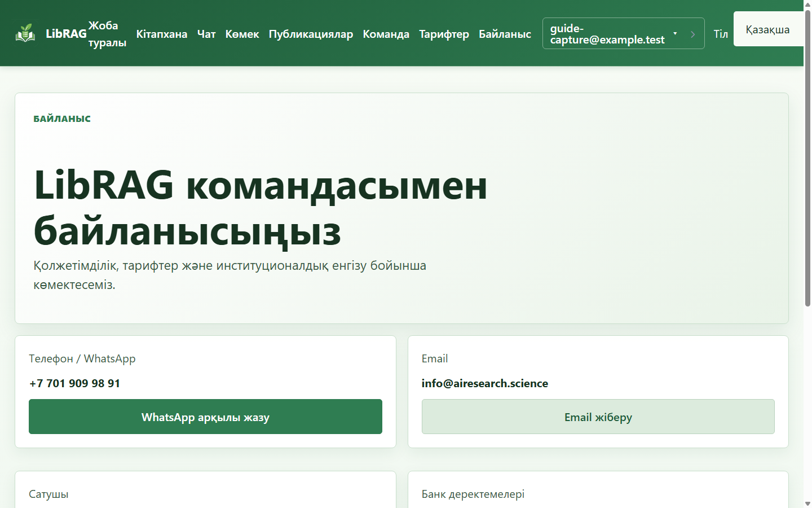Navigate to the Команда page
This screenshot has width=812, height=508.
click(386, 34)
